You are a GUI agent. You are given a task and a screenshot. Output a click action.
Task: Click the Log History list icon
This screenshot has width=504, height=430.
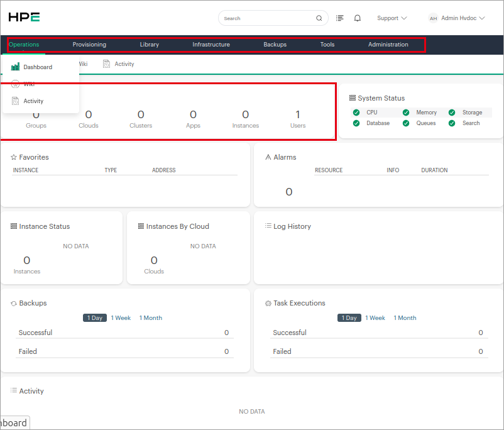(x=268, y=226)
